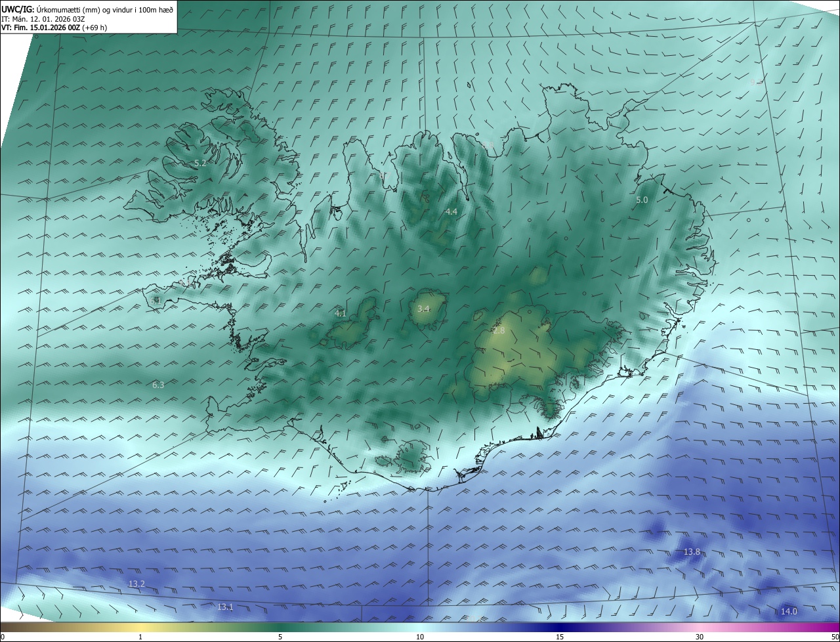Viewport: 840px width, 642px height.
Task: Click the 13.1 value near the bottom edge
Action: (225, 607)
